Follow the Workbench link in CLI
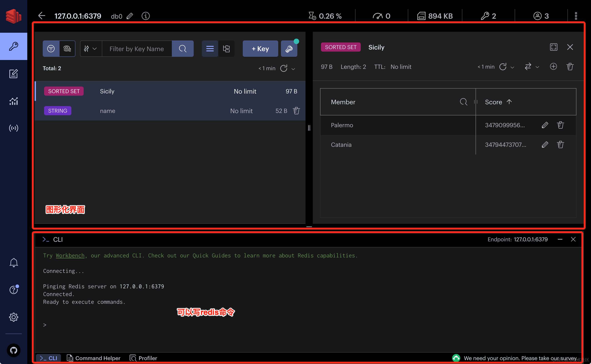The width and height of the screenshot is (591, 364). 70,255
